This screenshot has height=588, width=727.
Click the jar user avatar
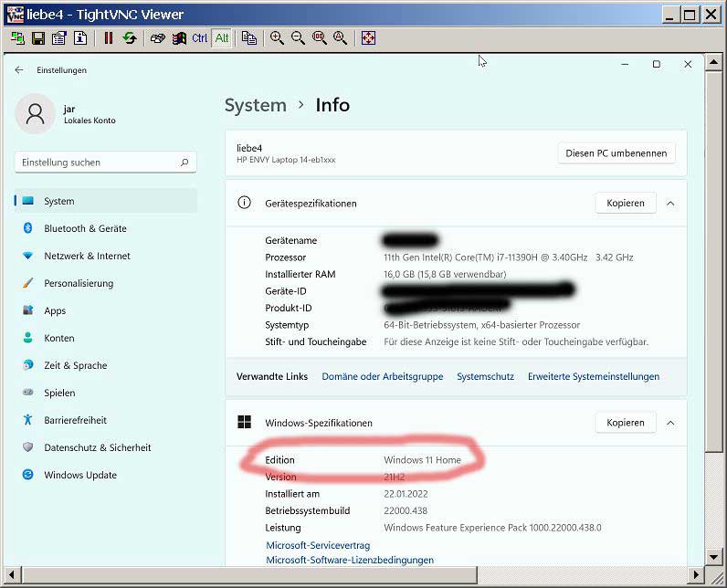36,113
